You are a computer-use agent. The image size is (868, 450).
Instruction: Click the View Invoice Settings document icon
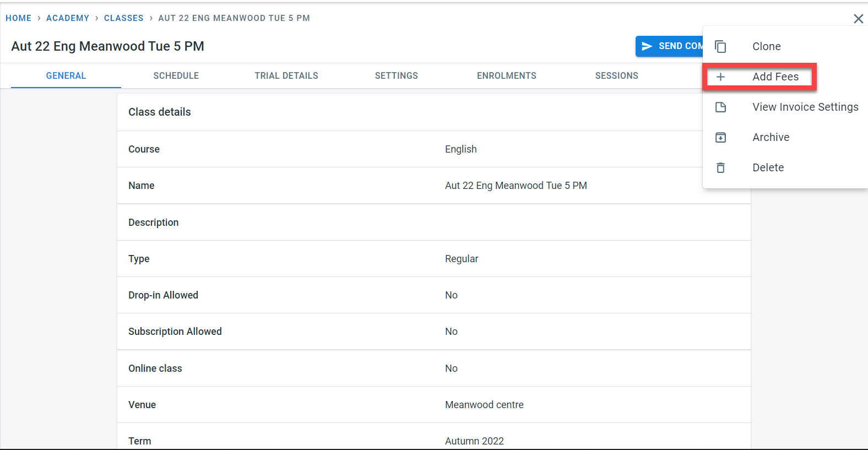tap(720, 107)
